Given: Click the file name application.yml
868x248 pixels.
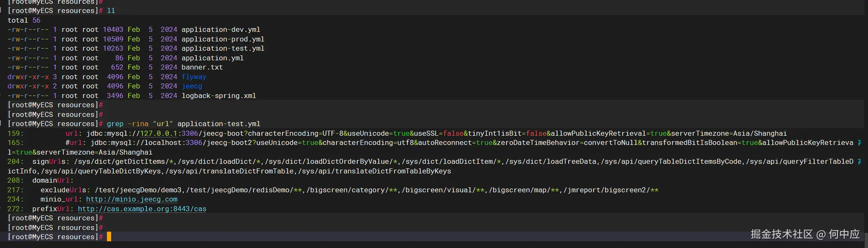Looking at the screenshot, I should (x=213, y=58).
